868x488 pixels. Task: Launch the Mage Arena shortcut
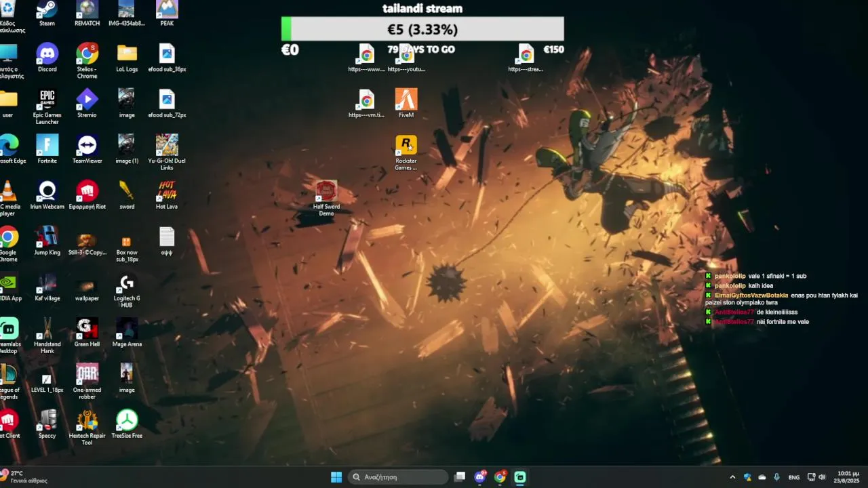[127, 332]
